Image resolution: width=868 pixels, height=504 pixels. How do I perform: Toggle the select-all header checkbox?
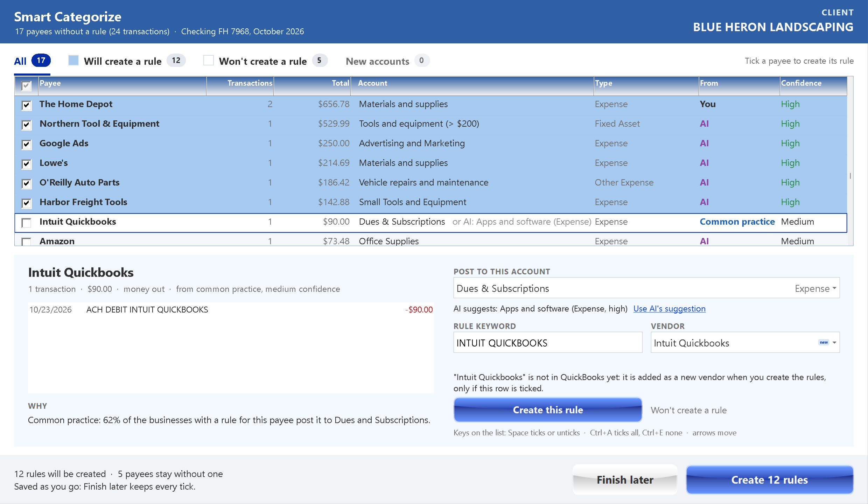point(26,86)
